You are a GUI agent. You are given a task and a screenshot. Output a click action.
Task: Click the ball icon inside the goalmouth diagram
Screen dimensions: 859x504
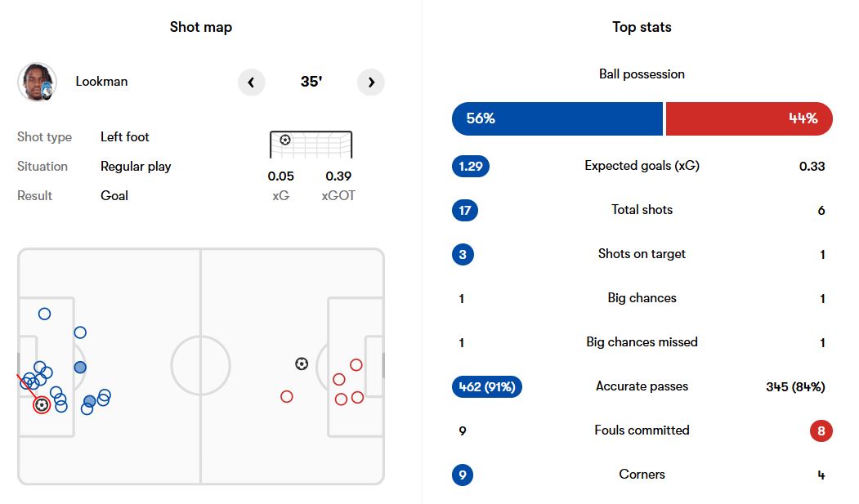(x=284, y=140)
